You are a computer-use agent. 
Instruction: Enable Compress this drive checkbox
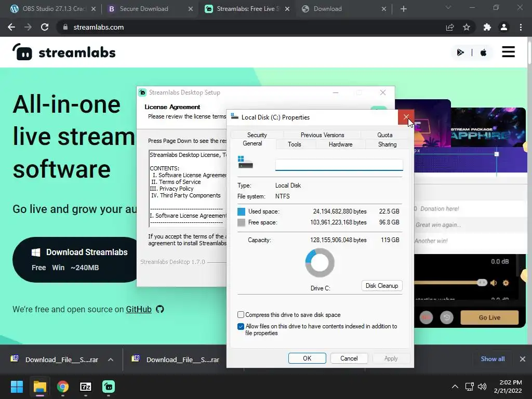click(241, 314)
